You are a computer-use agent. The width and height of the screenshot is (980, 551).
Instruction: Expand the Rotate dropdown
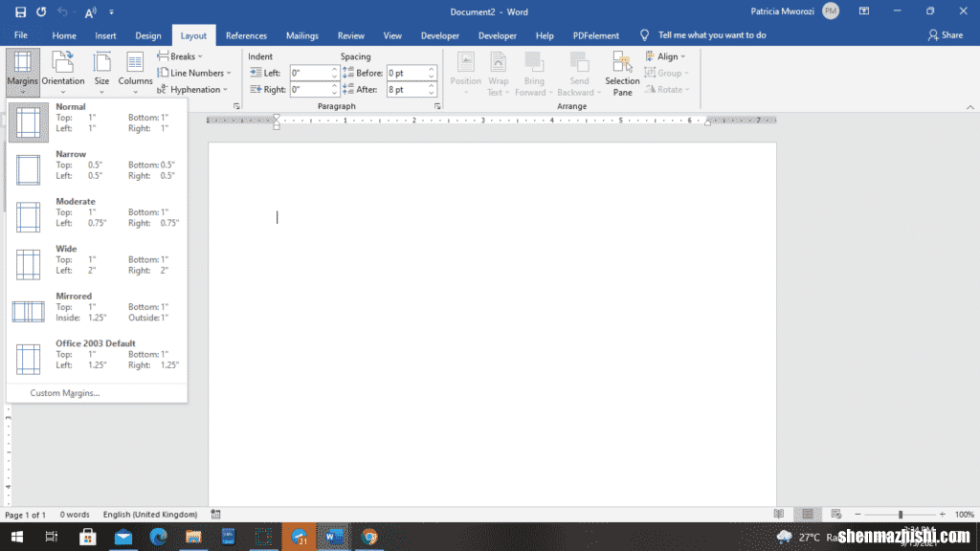[667, 89]
